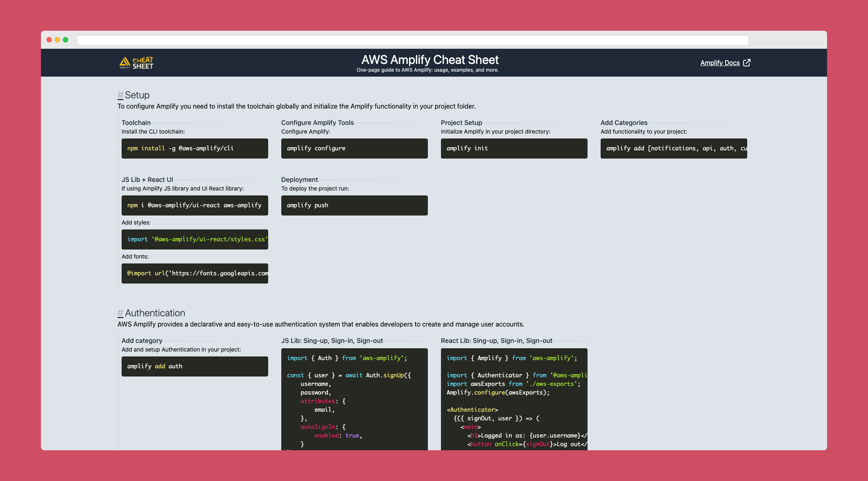Click 'To configure Amplify you need' description

pos(296,106)
